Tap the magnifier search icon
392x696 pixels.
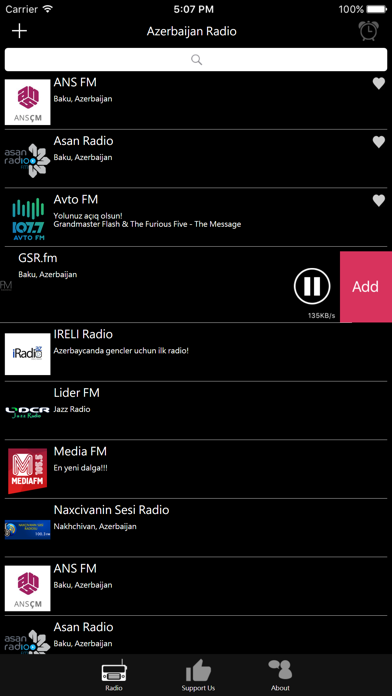click(196, 59)
